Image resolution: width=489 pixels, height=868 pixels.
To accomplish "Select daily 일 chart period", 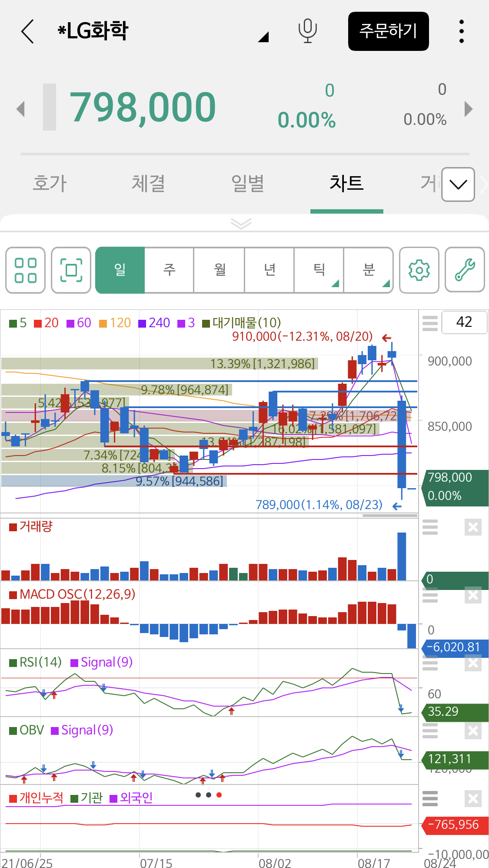I will (x=120, y=270).
